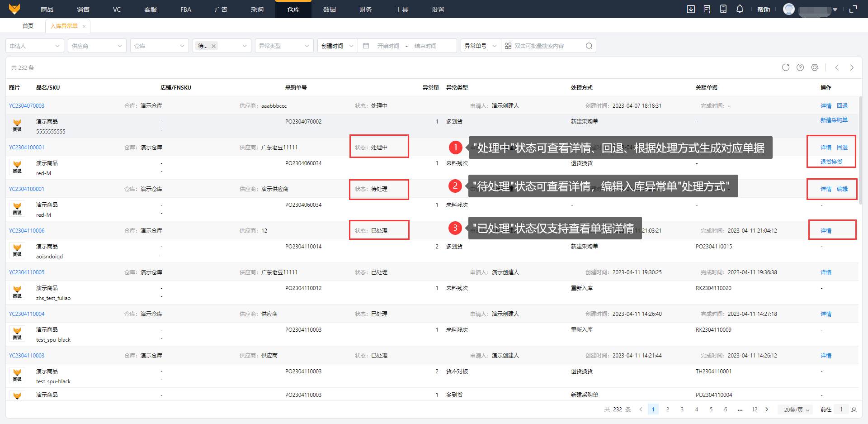Image resolution: width=868 pixels, height=424 pixels.
Task: Click the batch search grid icon
Action: (x=508, y=46)
